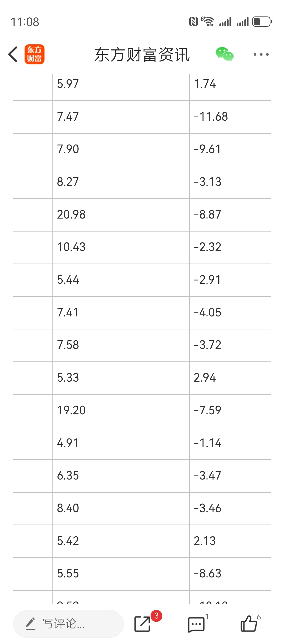The width and height of the screenshot is (284, 644).
Task: Open the three-dot more menu
Action: coord(261,54)
